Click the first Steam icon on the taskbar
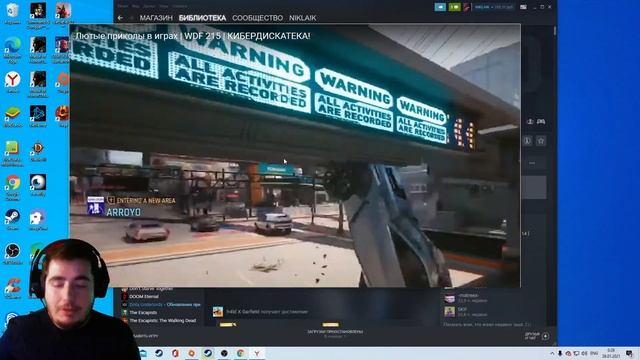The image size is (640, 360). (x=159, y=353)
